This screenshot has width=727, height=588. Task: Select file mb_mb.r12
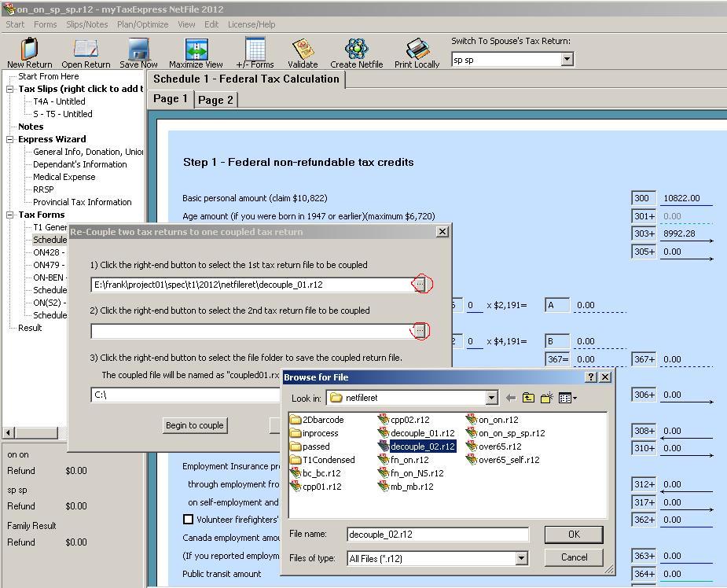tap(406, 487)
